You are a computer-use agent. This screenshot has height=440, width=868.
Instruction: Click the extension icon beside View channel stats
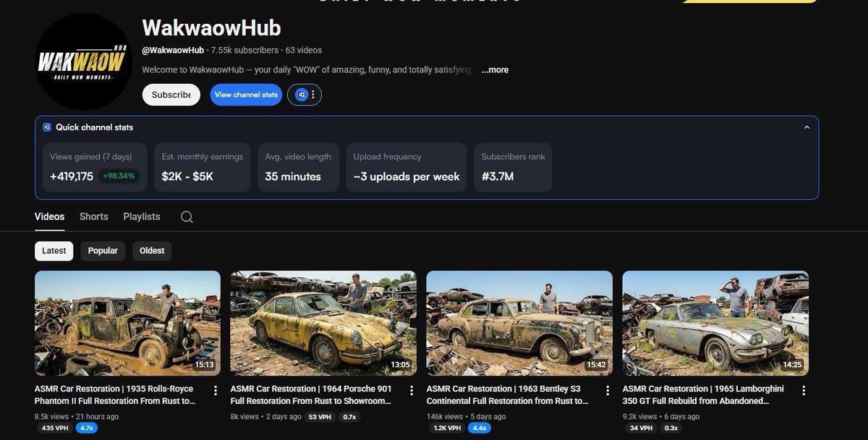tap(302, 95)
